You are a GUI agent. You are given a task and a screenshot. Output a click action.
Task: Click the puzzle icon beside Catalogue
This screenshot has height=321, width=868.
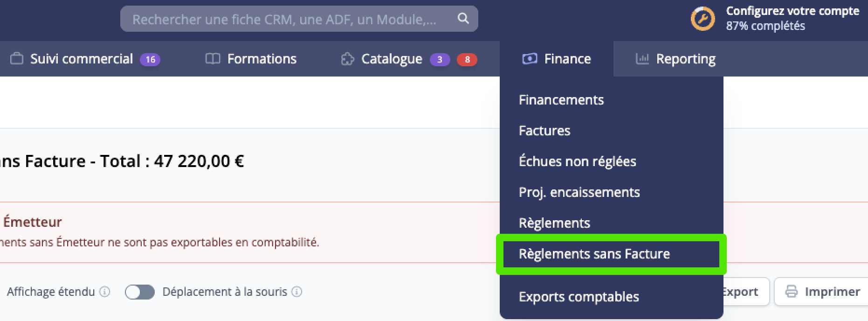[347, 59]
